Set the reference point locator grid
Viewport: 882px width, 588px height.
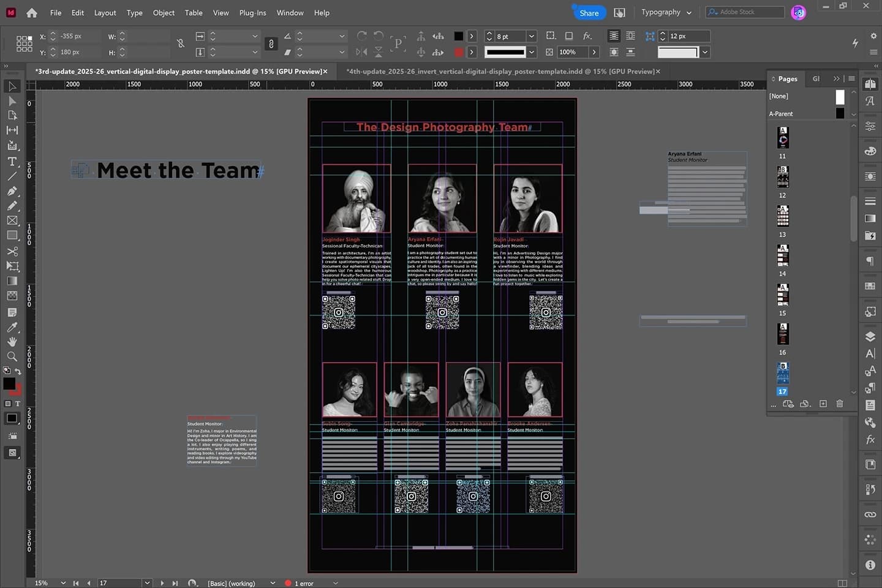[x=24, y=43]
